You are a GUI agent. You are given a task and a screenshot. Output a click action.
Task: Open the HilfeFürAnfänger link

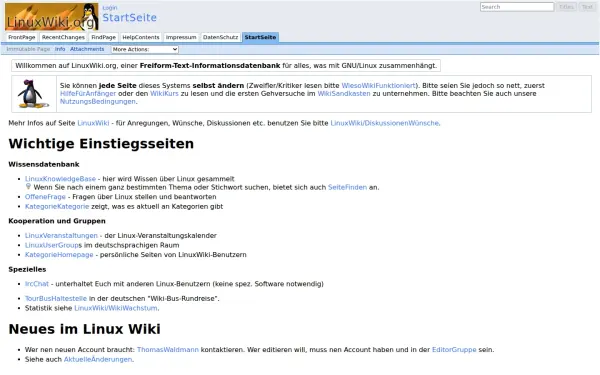pyautogui.click(x=88, y=93)
